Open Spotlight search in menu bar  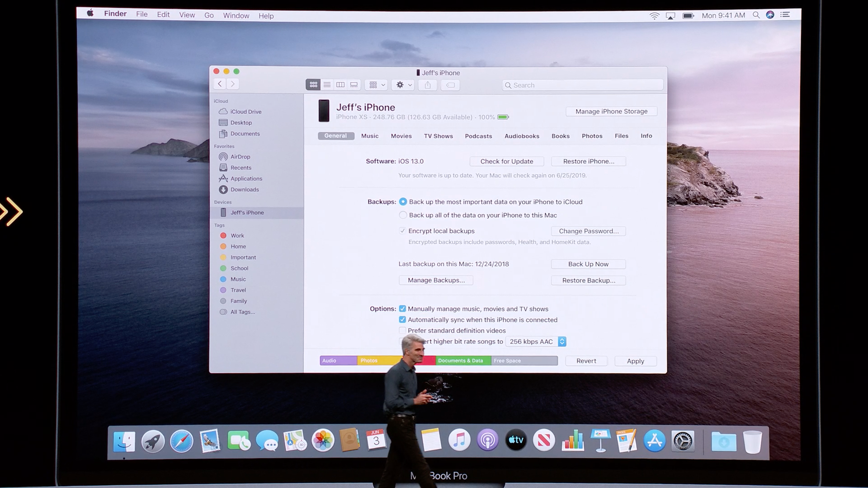756,15
